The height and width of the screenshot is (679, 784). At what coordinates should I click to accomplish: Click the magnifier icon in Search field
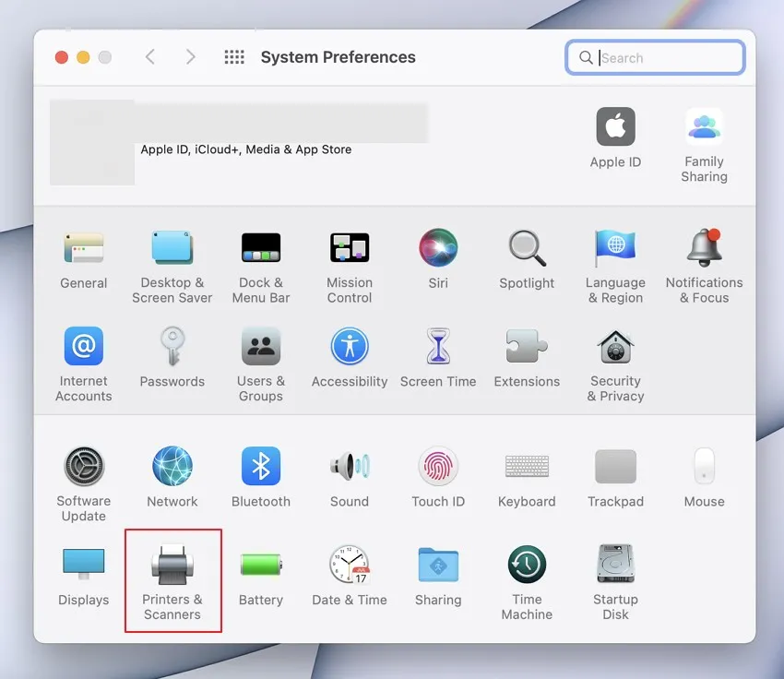coord(586,57)
